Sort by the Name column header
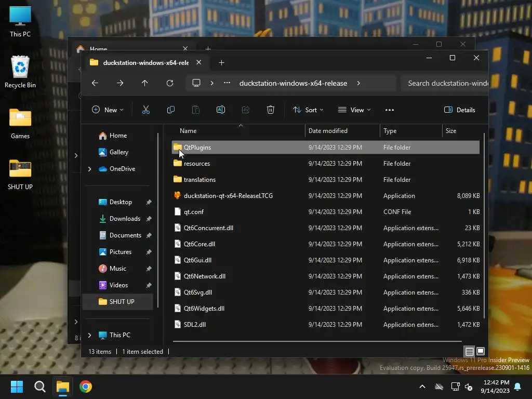The image size is (532, 399). pos(188,131)
